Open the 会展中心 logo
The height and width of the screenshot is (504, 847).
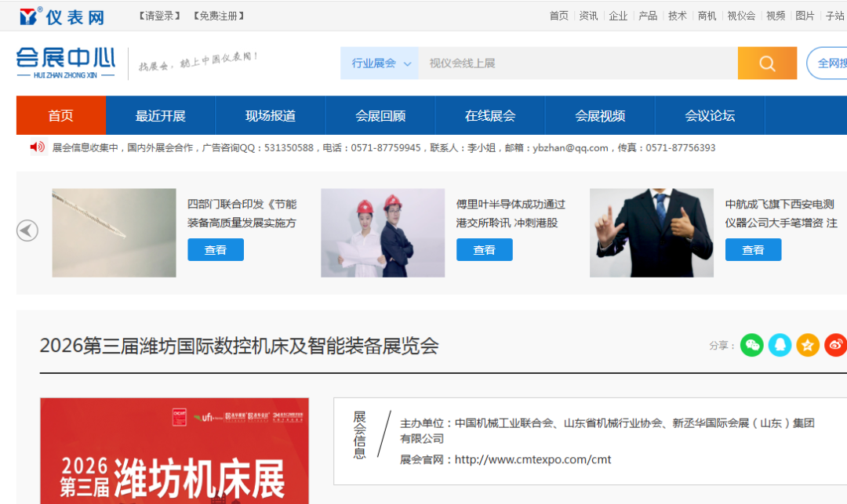point(66,63)
